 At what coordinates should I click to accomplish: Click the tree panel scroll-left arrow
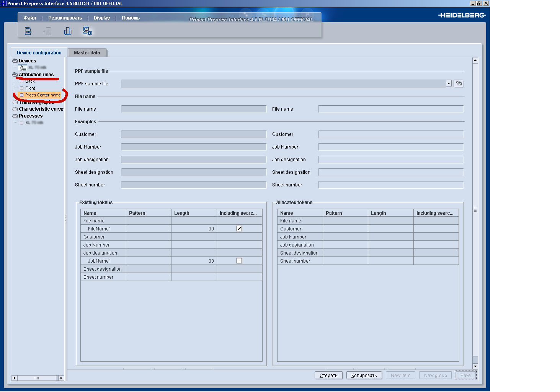tap(14, 378)
